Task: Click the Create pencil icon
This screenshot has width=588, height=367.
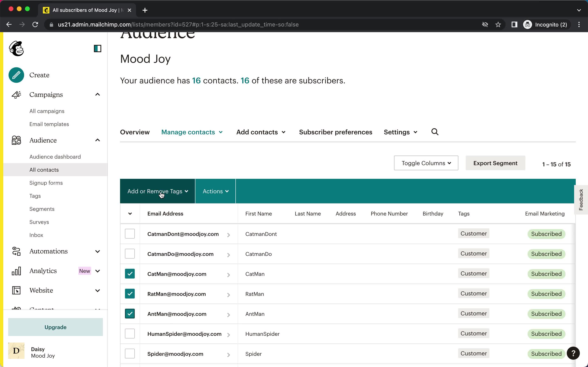Action: tap(17, 75)
